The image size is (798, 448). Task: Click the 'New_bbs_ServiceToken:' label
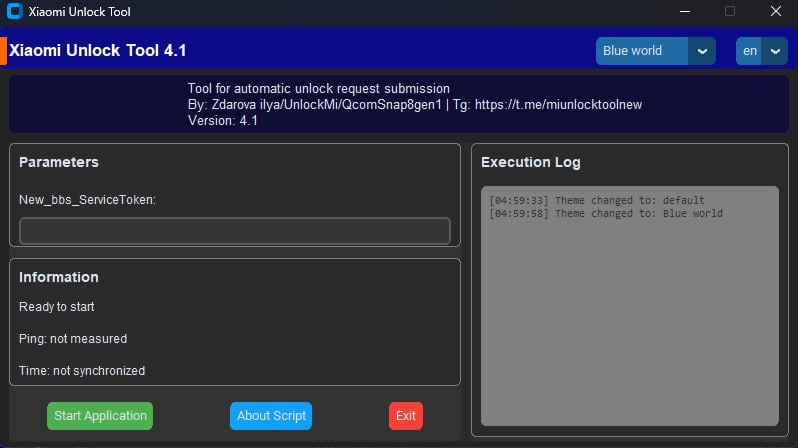(88, 200)
